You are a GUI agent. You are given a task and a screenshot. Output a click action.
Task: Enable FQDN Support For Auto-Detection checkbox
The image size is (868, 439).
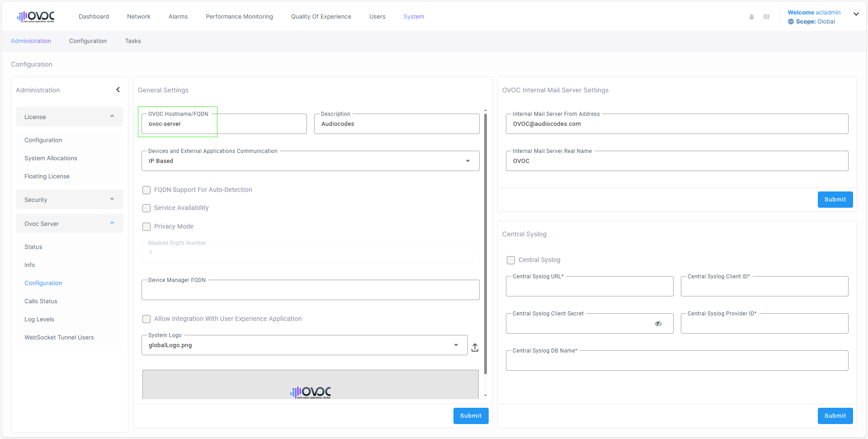click(x=146, y=190)
